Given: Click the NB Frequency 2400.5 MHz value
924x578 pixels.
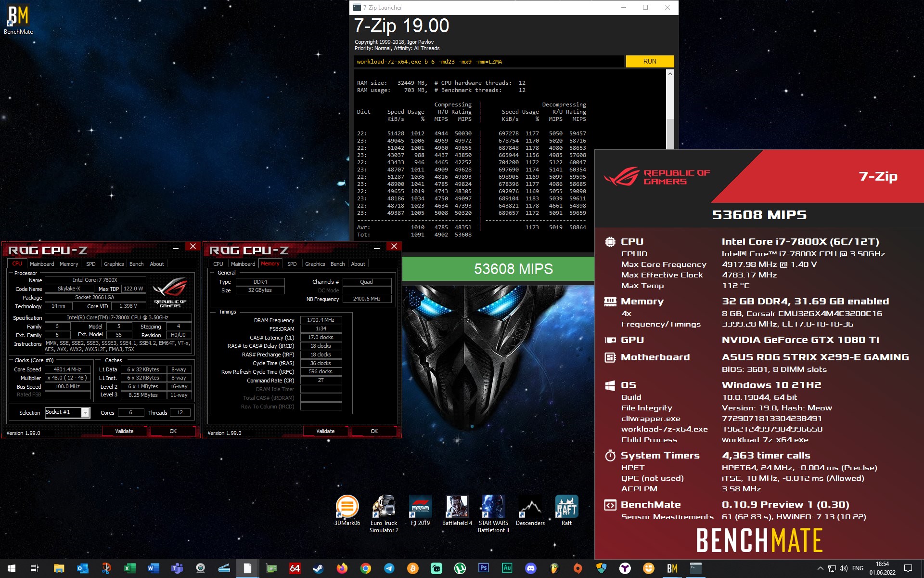Looking at the screenshot, I should pyautogui.click(x=367, y=299).
